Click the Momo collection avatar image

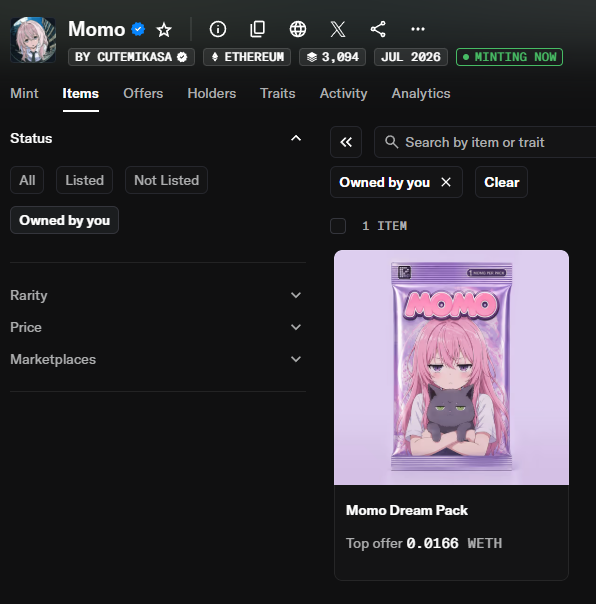point(33,40)
